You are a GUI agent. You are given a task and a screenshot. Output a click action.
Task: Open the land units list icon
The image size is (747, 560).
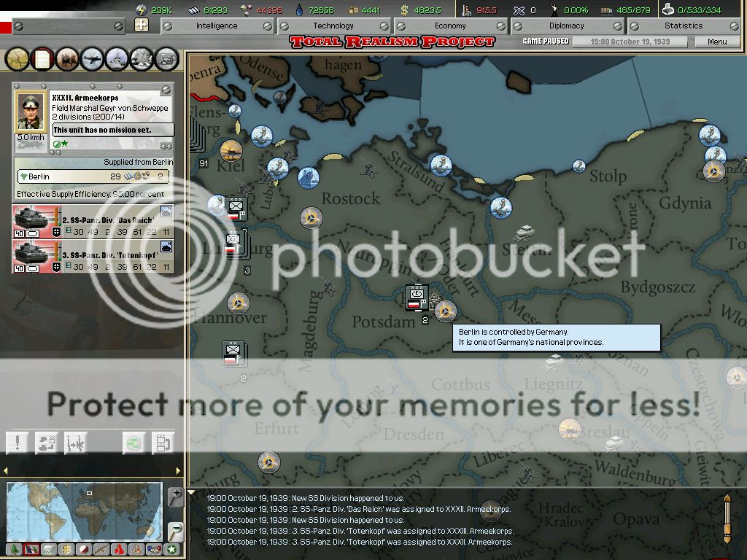coord(68,58)
